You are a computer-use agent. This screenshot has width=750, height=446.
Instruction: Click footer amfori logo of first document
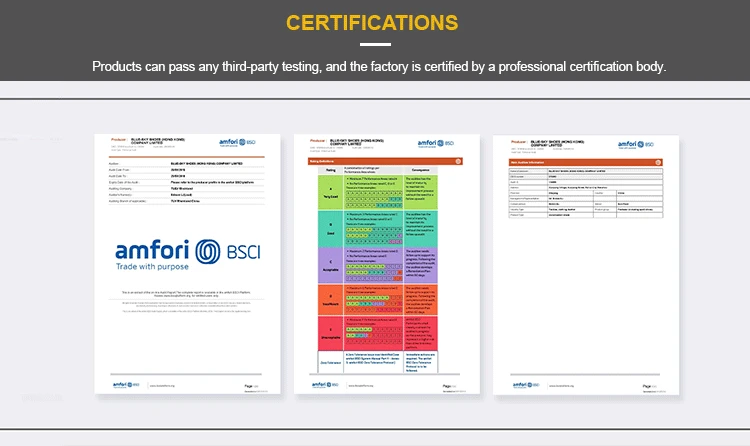point(118,383)
